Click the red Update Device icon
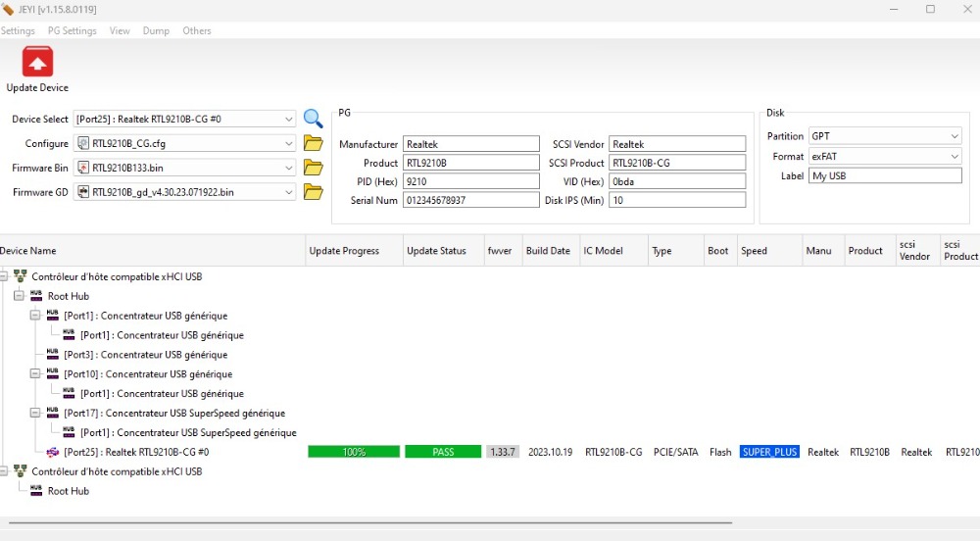 click(37, 63)
